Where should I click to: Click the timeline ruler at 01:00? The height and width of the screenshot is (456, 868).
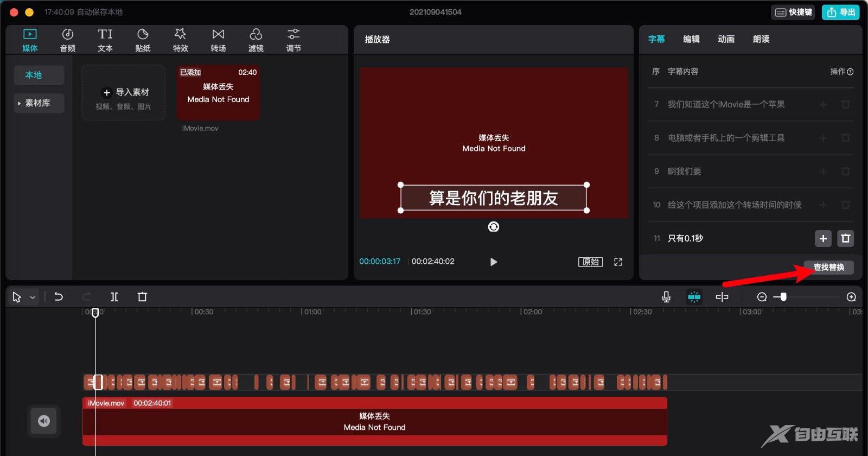(312, 312)
